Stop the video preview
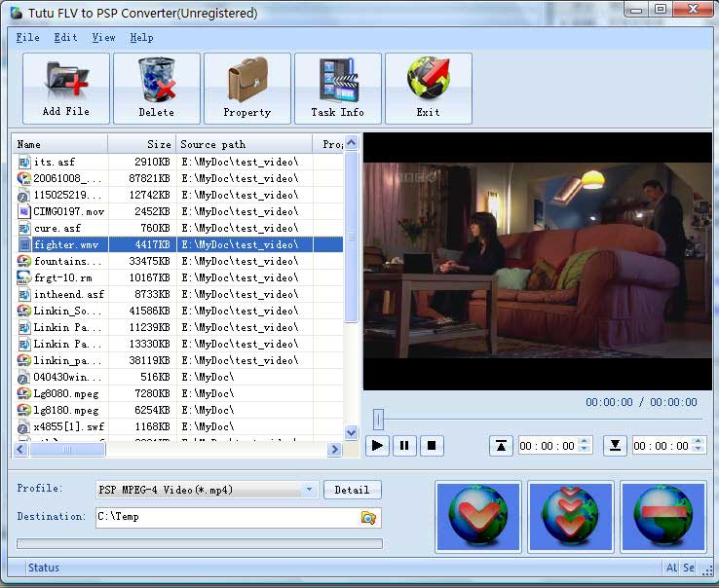719x588 pixels. coord(432,446)
